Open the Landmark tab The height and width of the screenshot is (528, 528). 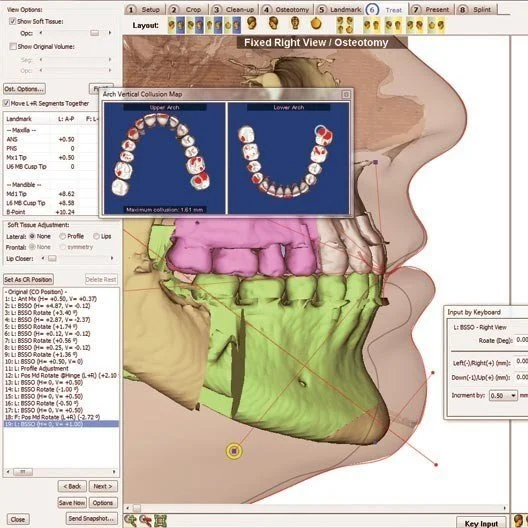point(339,9)
